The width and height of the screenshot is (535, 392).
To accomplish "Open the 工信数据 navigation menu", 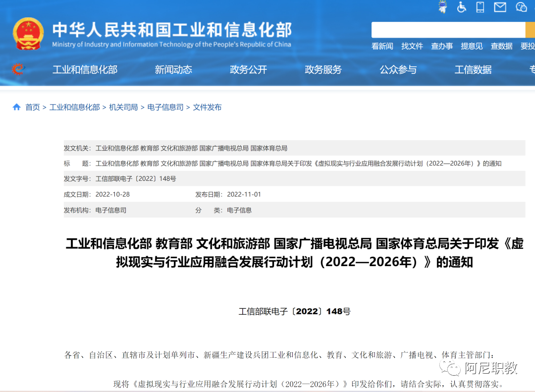I will click(473, 70).
